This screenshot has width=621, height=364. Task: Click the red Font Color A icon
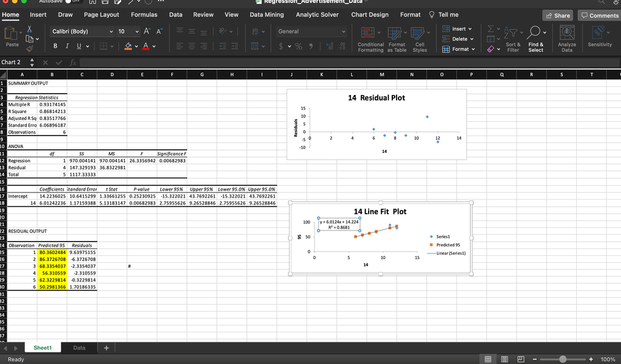[x=145, y=46]
